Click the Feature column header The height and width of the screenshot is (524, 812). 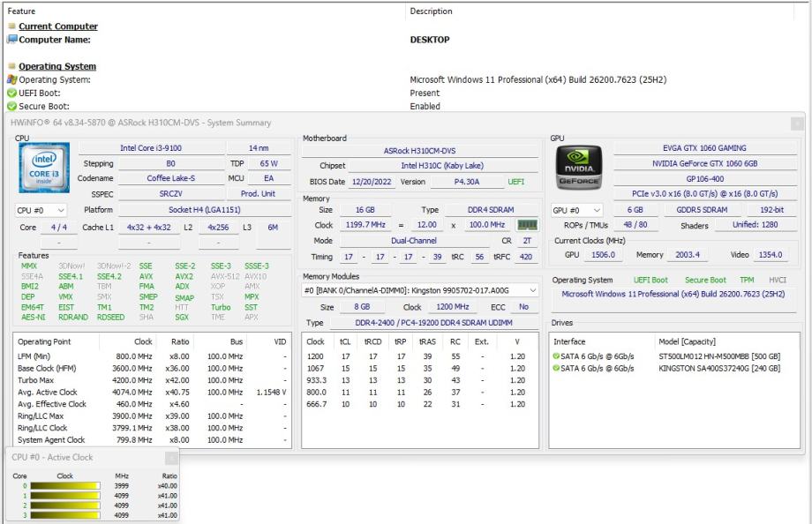coord(22,11)
